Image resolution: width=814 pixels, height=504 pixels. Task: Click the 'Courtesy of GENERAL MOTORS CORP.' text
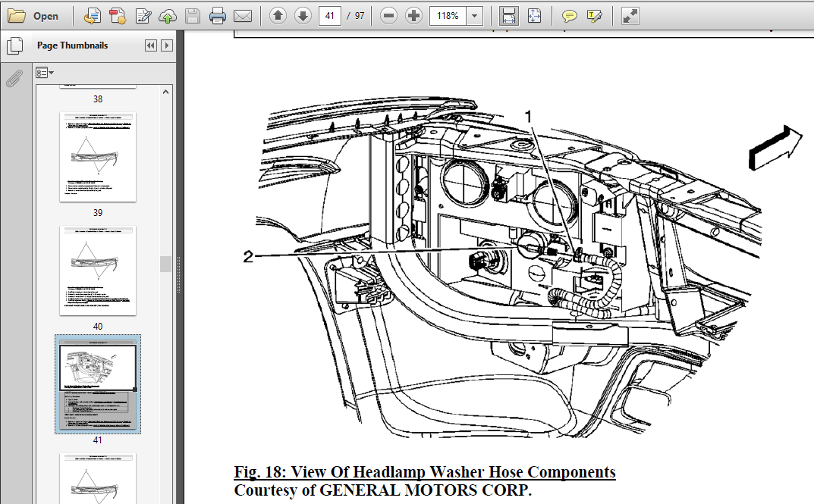point(382,490)
